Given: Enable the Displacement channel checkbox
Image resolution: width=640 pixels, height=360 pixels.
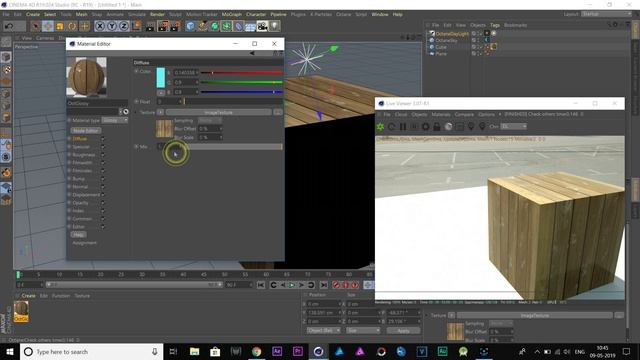Looking at the screenshot, I should (103, 195).
